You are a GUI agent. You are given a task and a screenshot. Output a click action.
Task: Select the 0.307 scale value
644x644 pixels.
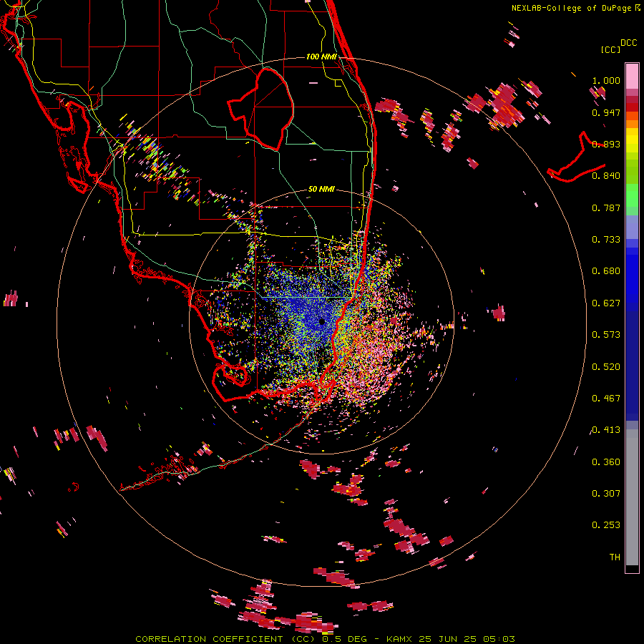(606, 494)
